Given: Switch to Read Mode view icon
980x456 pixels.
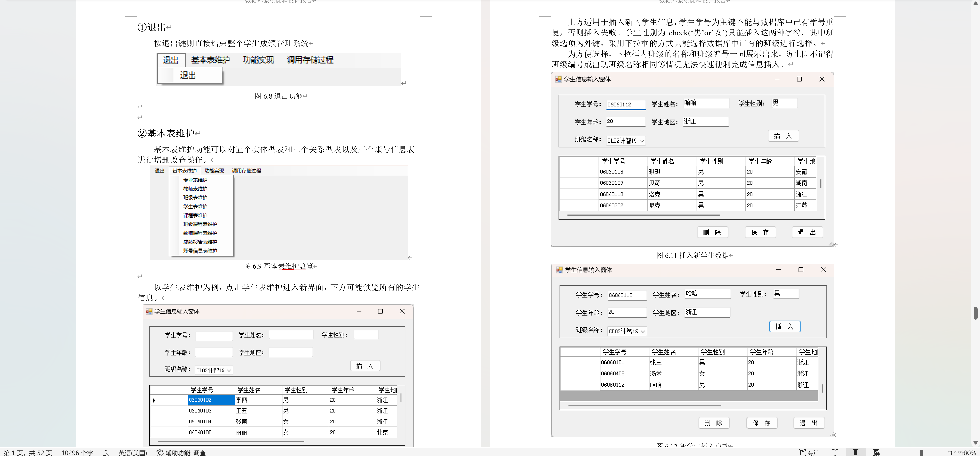Looking at the screenshot, I should coord(835,453).
